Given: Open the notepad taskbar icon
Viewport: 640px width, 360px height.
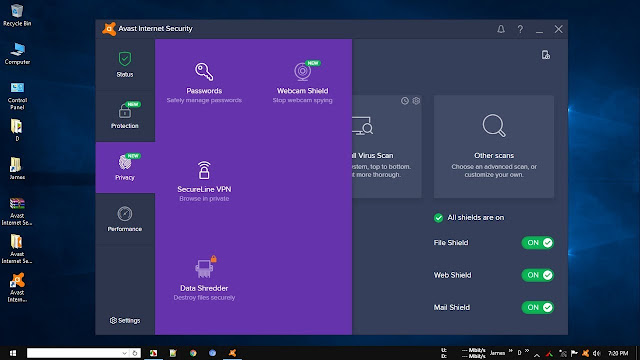Looking at the screenshot, I should [173, 353].
